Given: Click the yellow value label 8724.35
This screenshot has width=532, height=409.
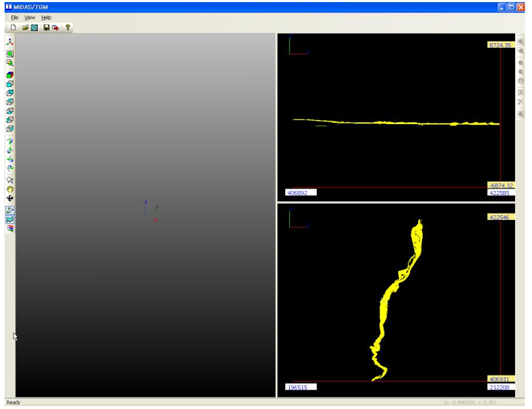Looking at the screenshot, I should (x=501, y=45).
